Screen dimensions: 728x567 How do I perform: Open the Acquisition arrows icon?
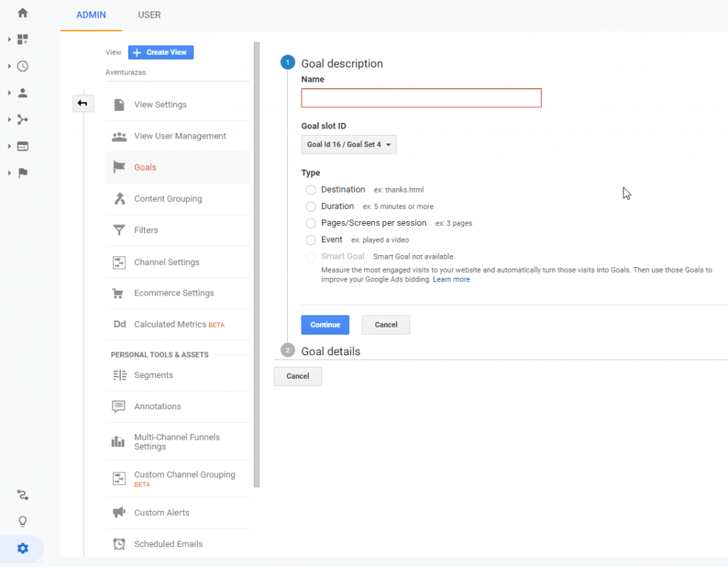pos(22,119)
